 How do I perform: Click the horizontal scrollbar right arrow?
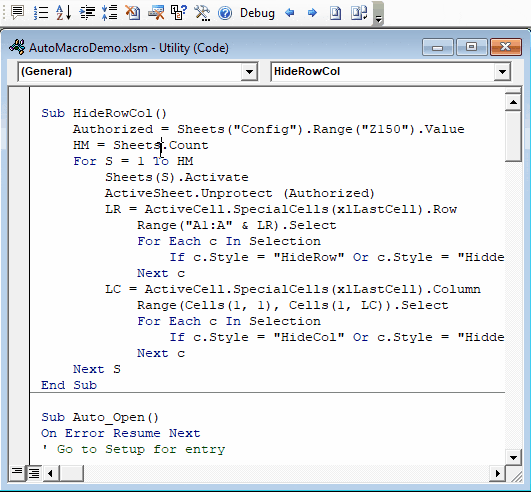[497, 473]
